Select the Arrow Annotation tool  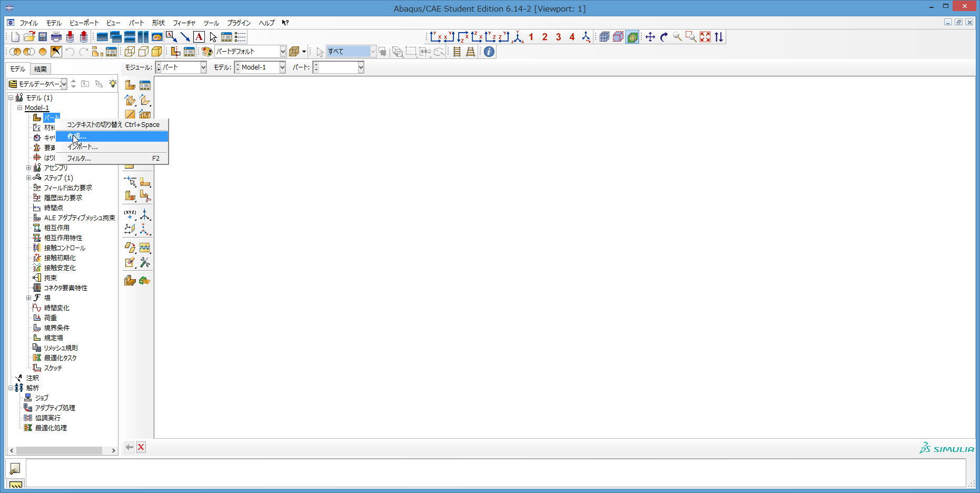click(x=185, y=37)
